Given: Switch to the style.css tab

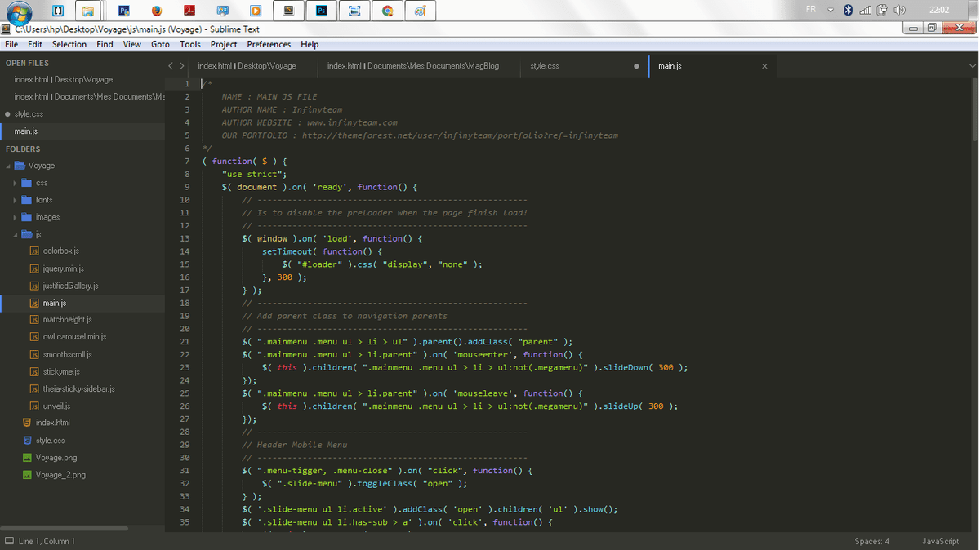Looking at the screenshot, I should coord(545,66).
